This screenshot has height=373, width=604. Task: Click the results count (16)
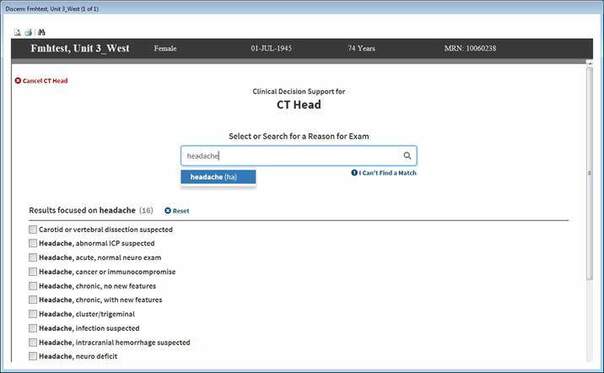(146, 210)
